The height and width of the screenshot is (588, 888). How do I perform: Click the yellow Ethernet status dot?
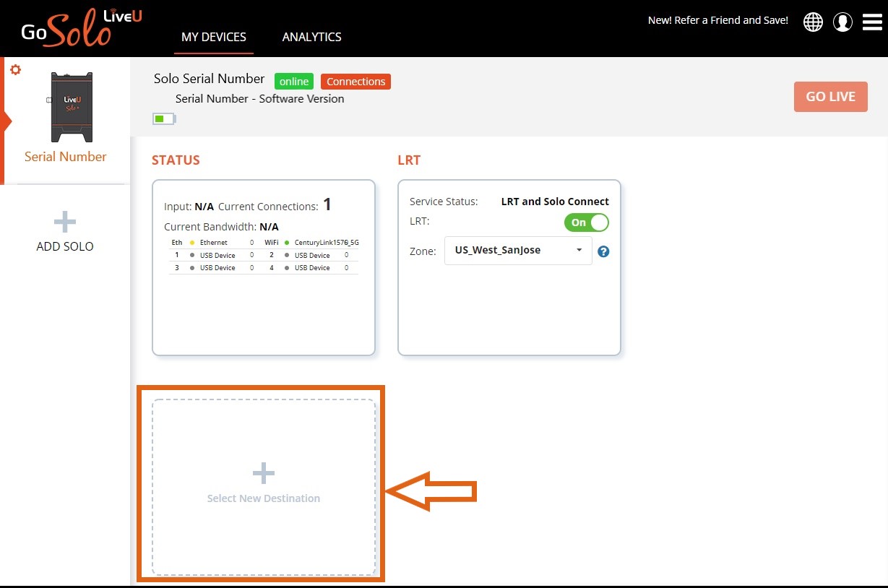[x=191, y=243]
